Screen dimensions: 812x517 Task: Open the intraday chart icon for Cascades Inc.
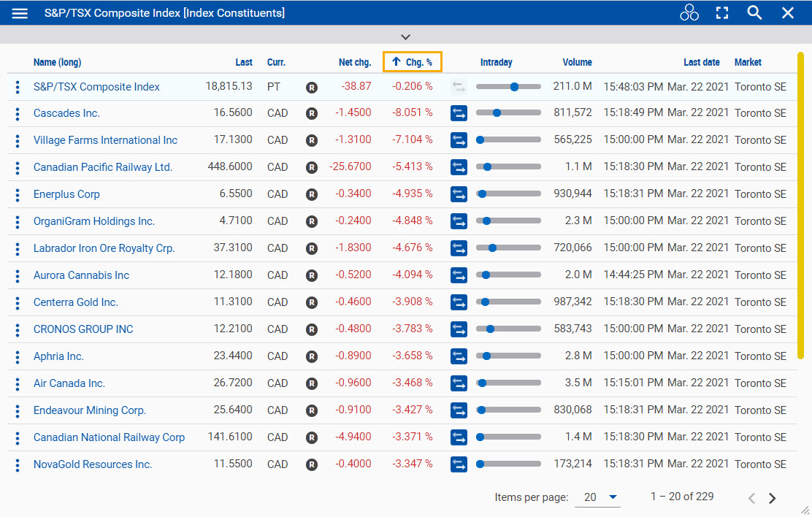pyautogui.click(x=459, y=113)
